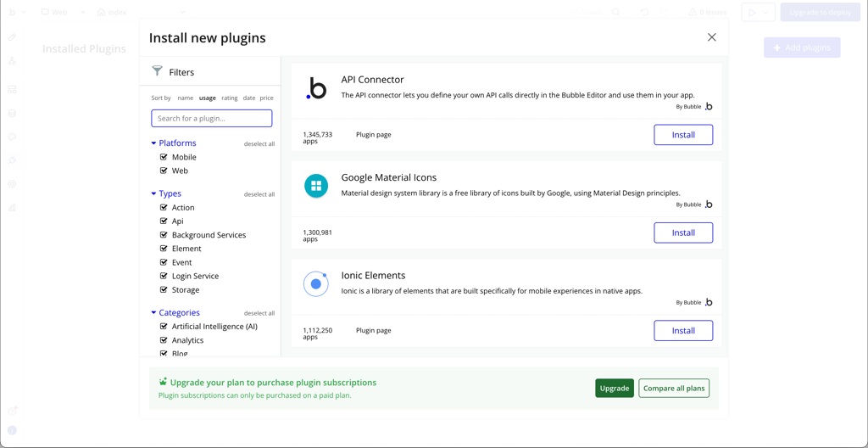
Task: Click deselect all for Platforms
Action: click(259, 143)
